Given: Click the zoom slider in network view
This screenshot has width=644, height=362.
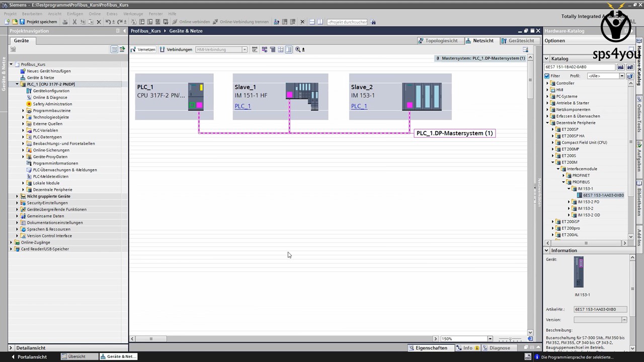Looking at the screenshot, I should [511, 339].
